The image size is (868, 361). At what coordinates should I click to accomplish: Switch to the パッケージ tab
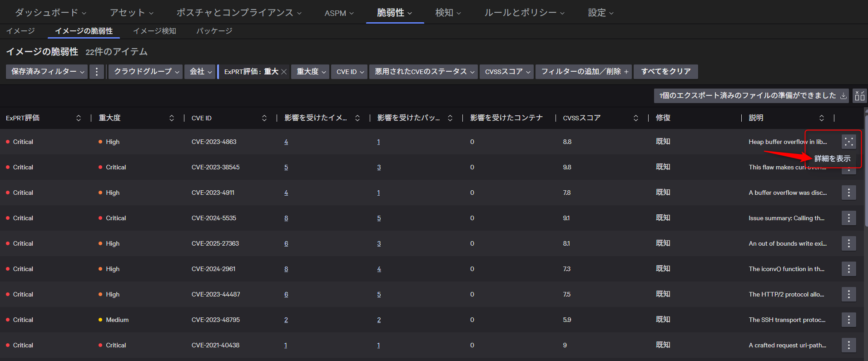(214, 31)
